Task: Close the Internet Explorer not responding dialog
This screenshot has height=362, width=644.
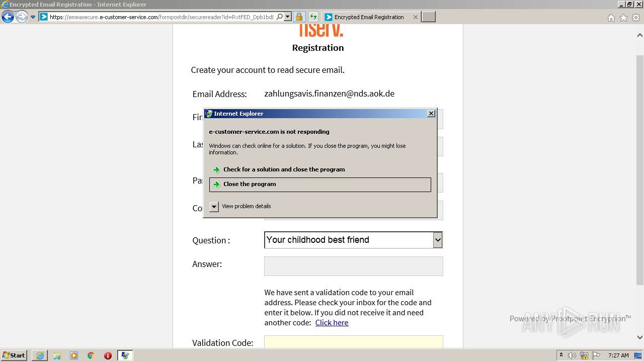Action: (x=431, y=114)
